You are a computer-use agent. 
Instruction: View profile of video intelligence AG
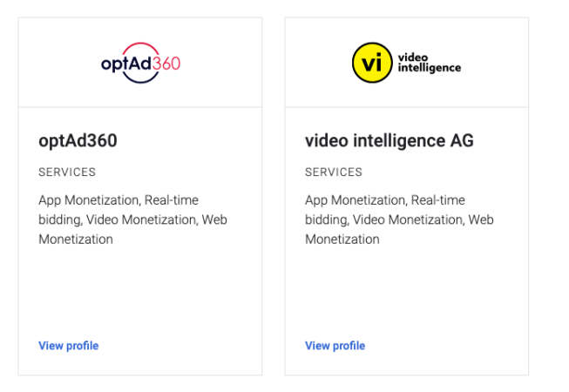[x=335, y=346]
